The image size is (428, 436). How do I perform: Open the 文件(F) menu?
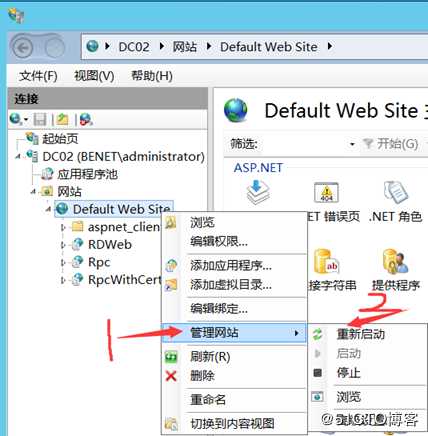tap(38, 76)
